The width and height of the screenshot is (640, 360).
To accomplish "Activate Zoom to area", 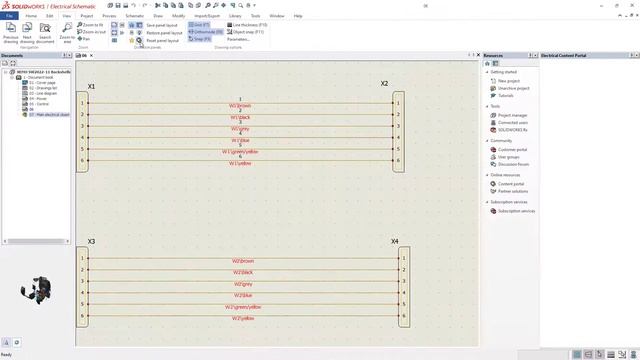I will click(x=67, y=33).
